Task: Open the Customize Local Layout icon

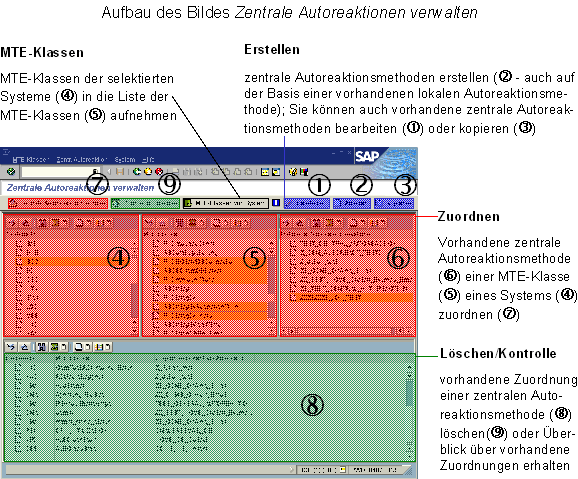Action: pyautogui.click(x=304, y=172)
